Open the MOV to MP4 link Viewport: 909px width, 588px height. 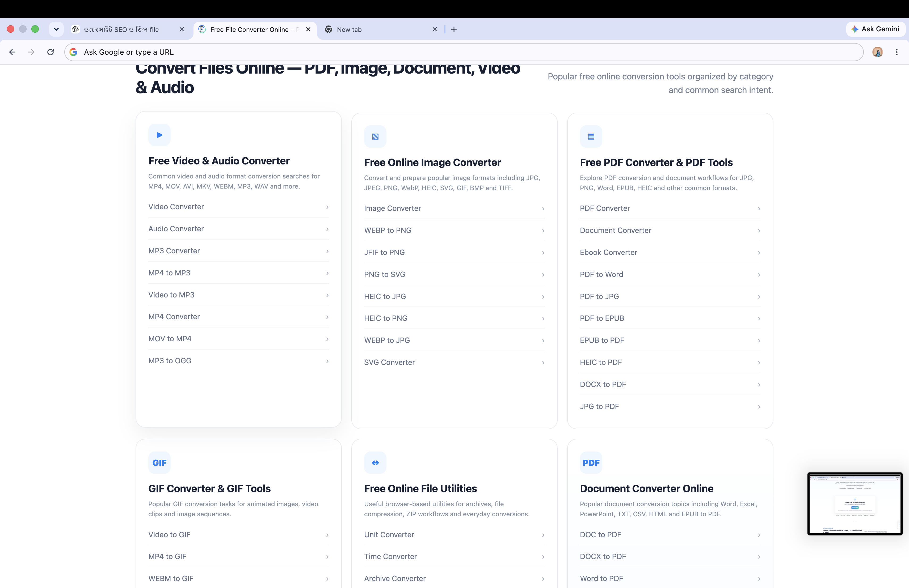point(238,339)
